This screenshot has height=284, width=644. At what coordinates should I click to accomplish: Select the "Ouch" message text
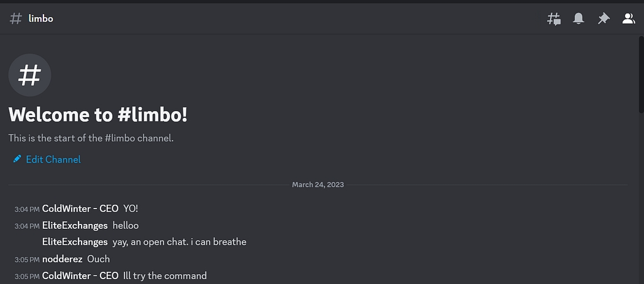tap(98, 259)
